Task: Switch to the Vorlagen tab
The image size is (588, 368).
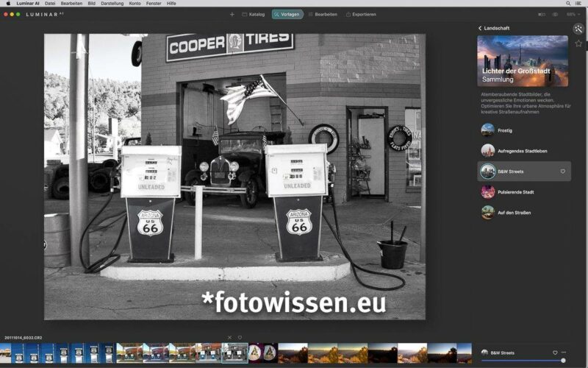Action: [x=287, y=14]
